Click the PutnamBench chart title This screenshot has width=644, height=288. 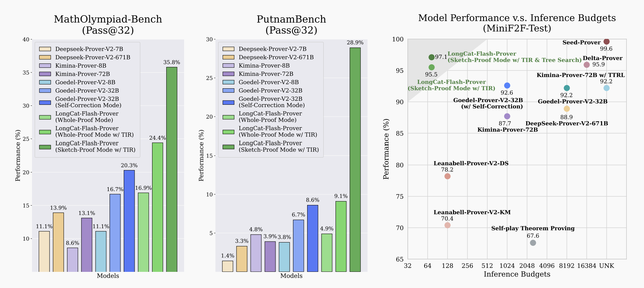coord(291,25)
